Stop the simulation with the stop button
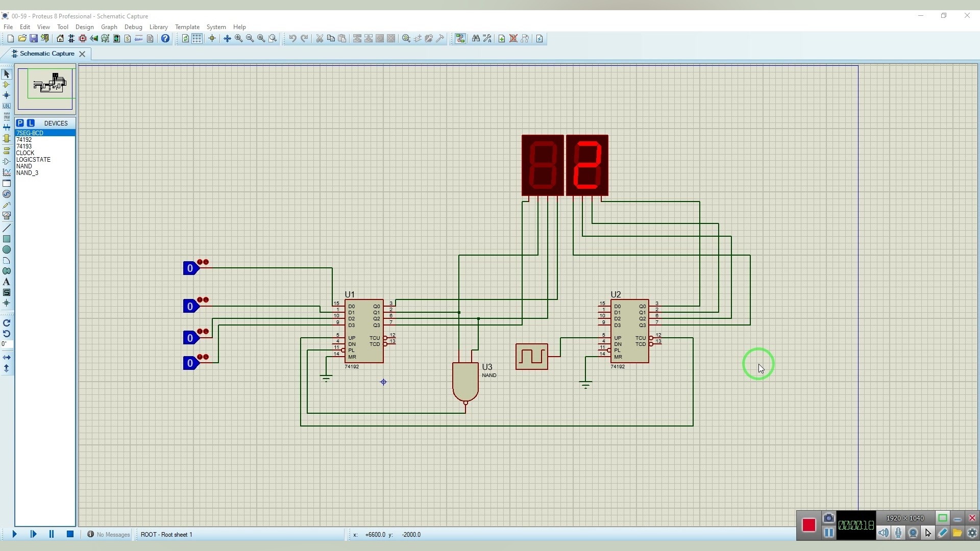The image size is (980, 551). 70,534
